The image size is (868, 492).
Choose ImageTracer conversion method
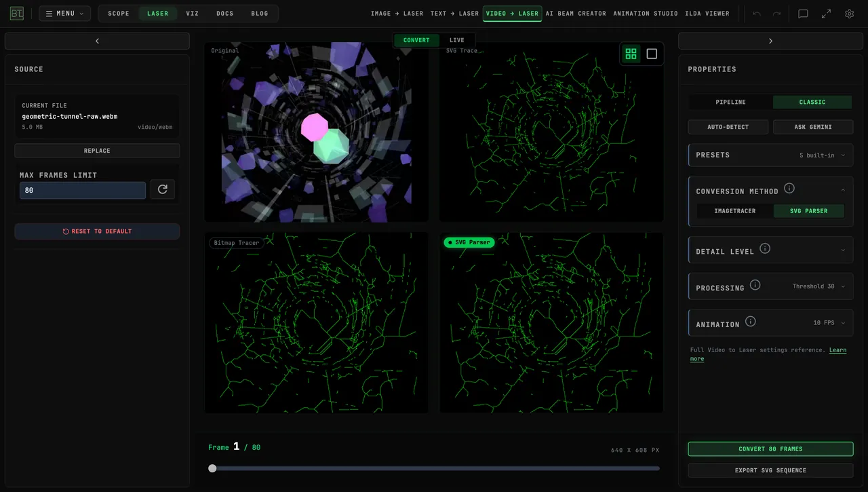tap(735, 211)
